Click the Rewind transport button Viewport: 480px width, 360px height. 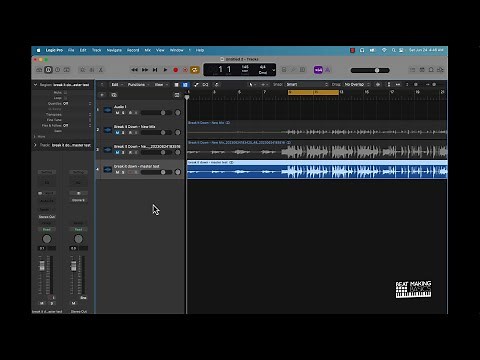tap(134, 70)
